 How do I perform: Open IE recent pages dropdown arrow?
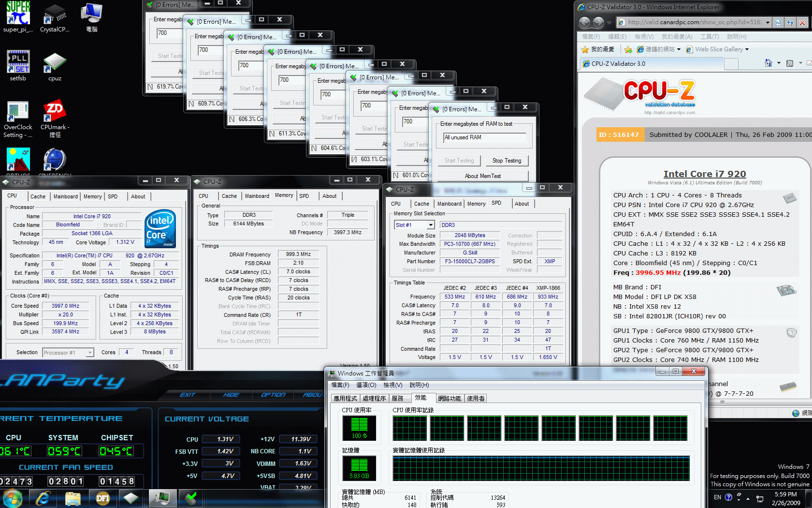tap(609, 22)
